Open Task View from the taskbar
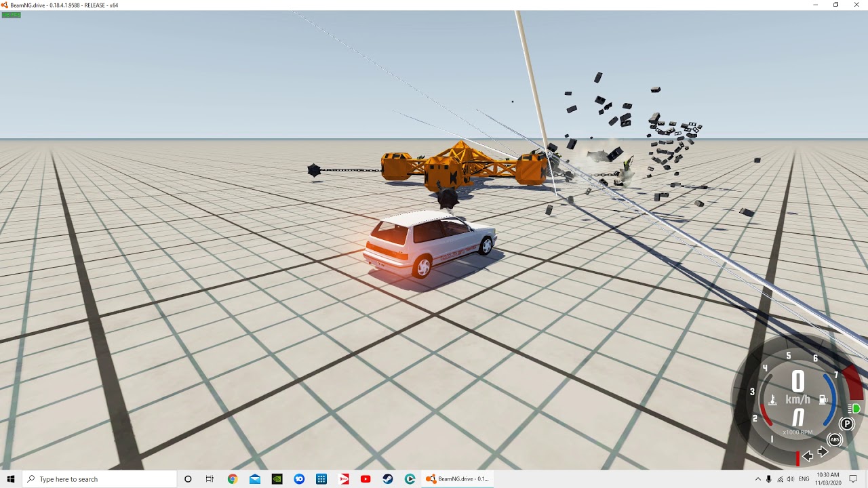This screenshot has width=868, height=488. pos(210,479)
